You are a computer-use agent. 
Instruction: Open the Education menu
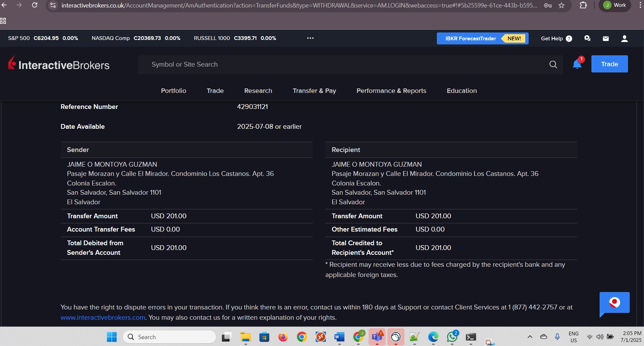[462, 91]
